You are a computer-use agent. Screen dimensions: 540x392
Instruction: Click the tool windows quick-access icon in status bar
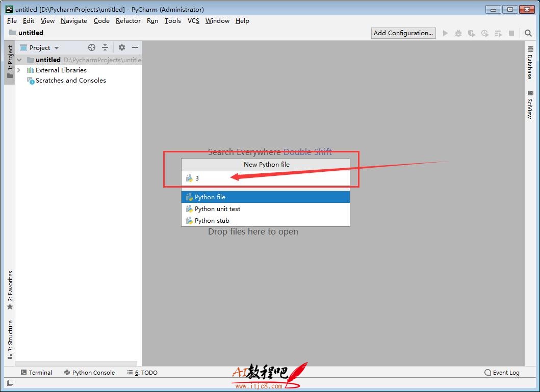pyautogui.click(x=10, y=383)
